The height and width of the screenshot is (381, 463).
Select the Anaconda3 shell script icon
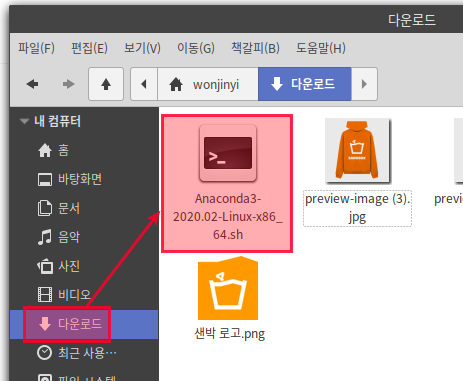pos(228,153)
